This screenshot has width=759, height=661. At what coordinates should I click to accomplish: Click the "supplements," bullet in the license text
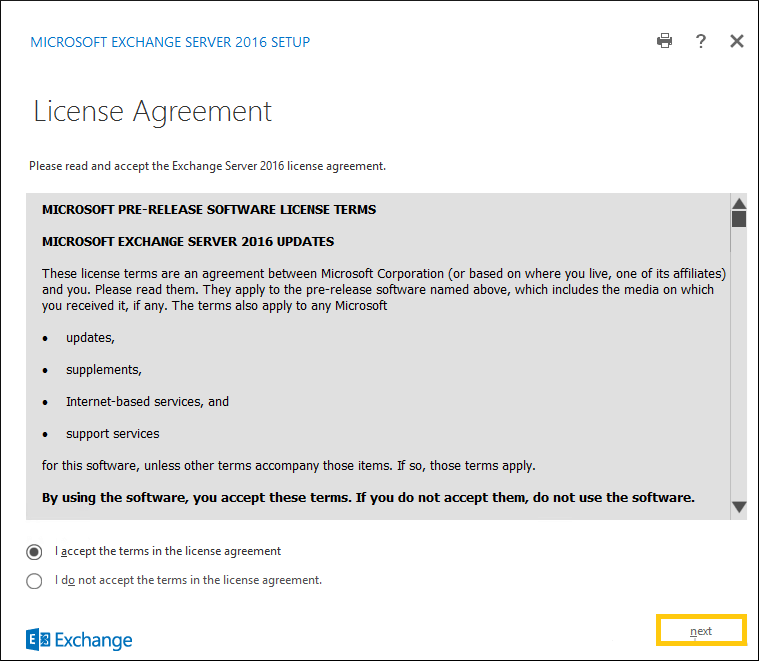click(104, 370)
